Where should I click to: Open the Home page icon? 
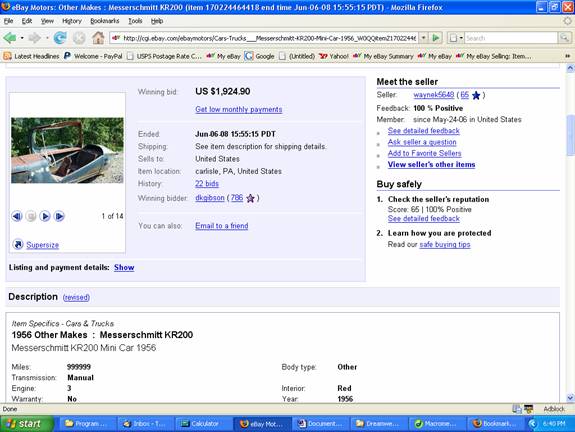(x=98, y=38)
